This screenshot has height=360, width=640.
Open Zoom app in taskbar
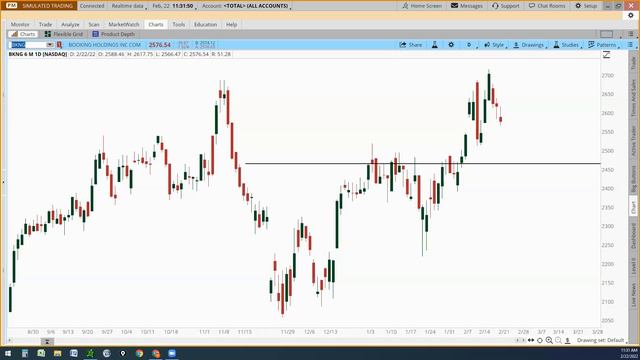point(172,353)
